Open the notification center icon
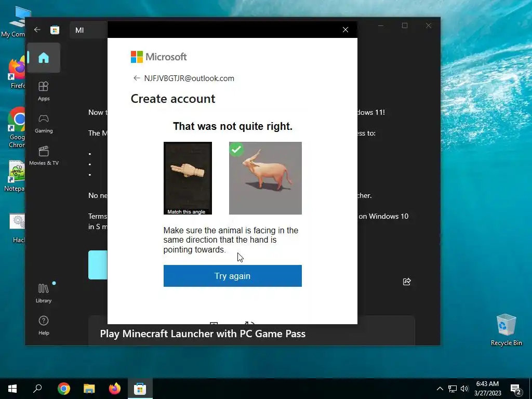 [x=516, y=389]
